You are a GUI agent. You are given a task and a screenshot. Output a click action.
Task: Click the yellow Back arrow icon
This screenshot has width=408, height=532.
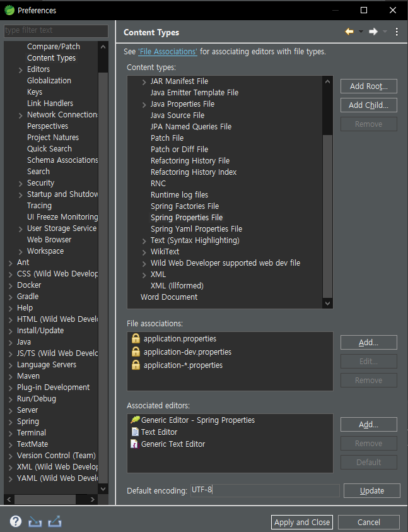click(349, 32)
